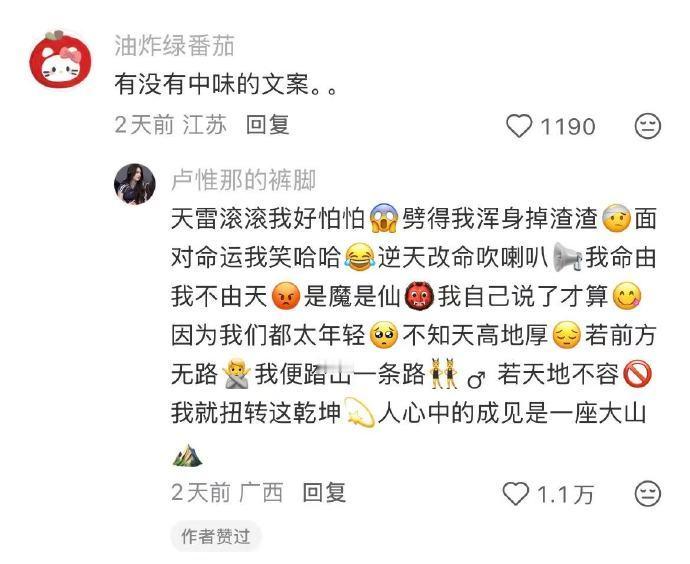Like the comment with 1190 likes
690x564 pixels.
pos(519,126)
